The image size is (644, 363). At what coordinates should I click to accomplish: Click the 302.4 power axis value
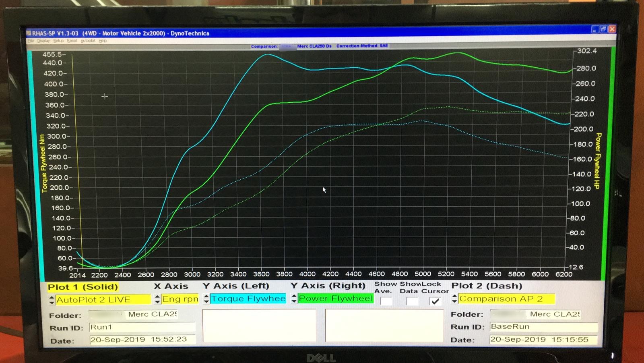[587, 51]
